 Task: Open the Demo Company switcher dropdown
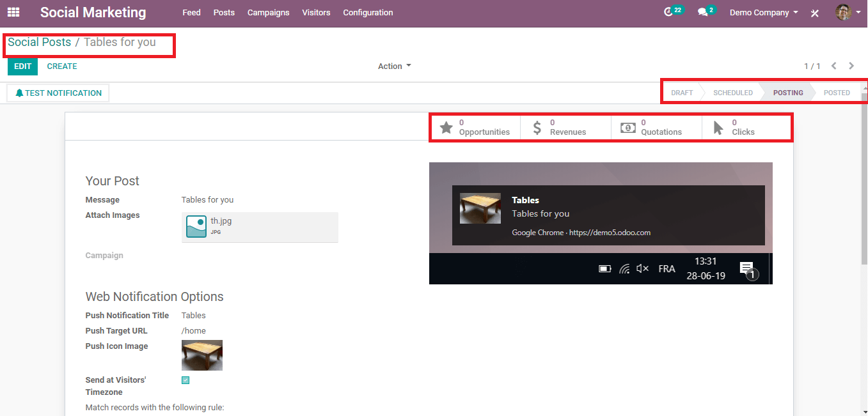764,12
